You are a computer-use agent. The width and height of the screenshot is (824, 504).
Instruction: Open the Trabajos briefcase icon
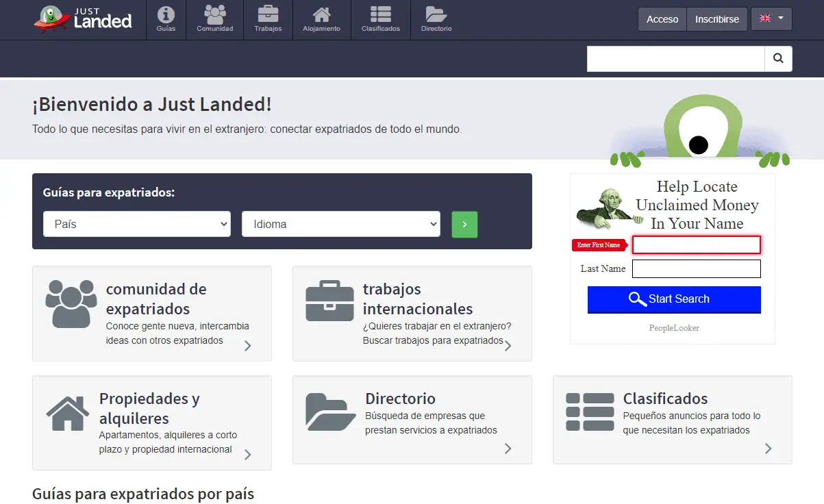click(x=268, y=14)
